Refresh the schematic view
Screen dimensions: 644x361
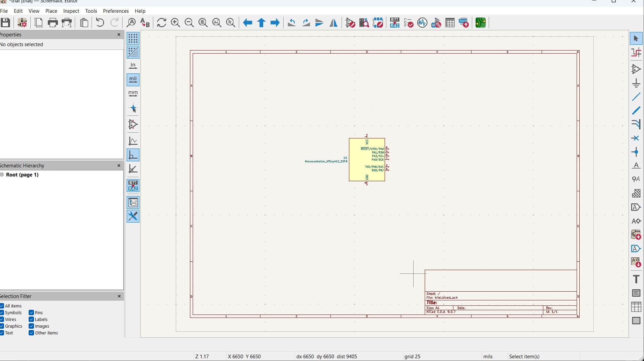[x=162, y=23]
